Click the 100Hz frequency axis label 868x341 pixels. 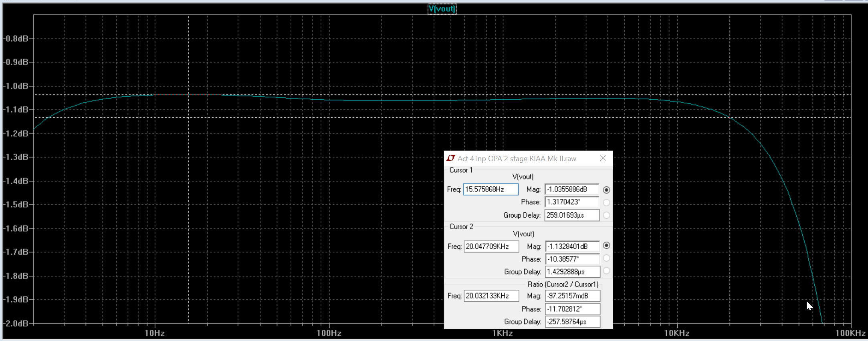[x=329, y=333]
